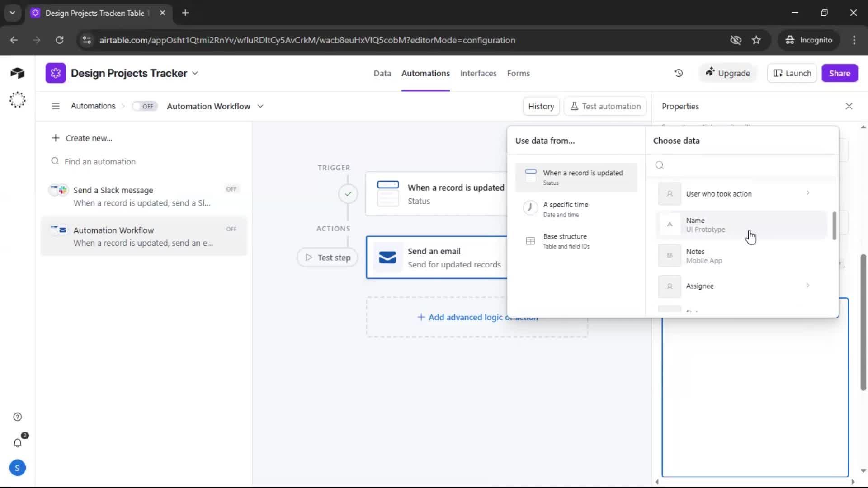Click the Choose data list scrollbar
The image size is (868, 488).
[x=834, y=226]
